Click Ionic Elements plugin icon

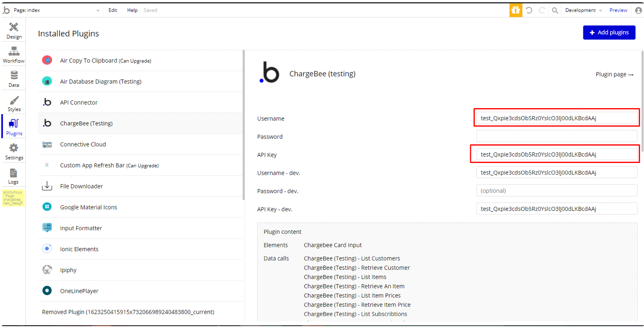point(47,249)
